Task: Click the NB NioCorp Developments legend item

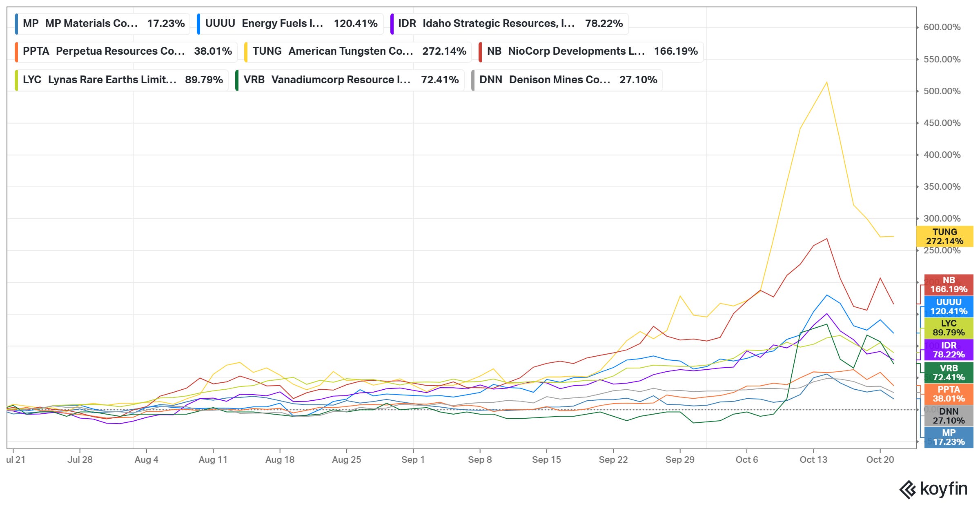Action: point(591,51)
